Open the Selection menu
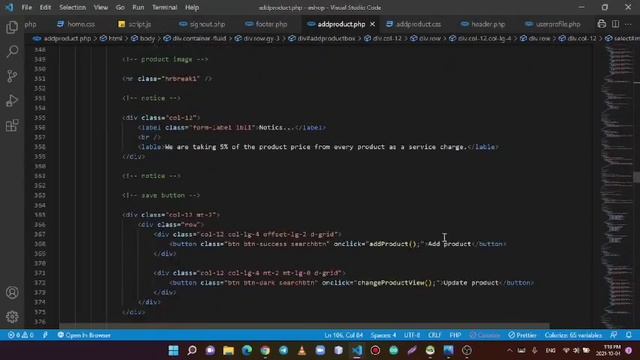The width and height of the screenshot is (640, 360). tap(72, 7)
